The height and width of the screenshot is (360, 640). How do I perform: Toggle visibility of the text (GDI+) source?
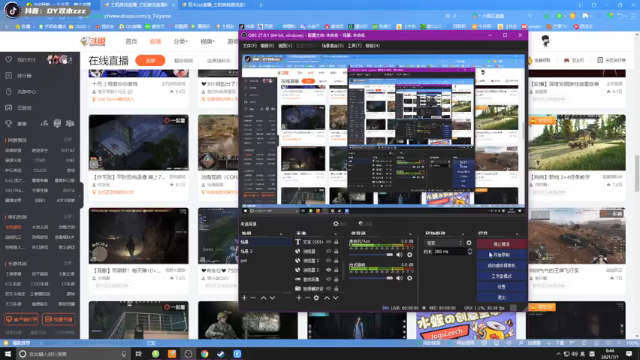[x=329, y=242]
